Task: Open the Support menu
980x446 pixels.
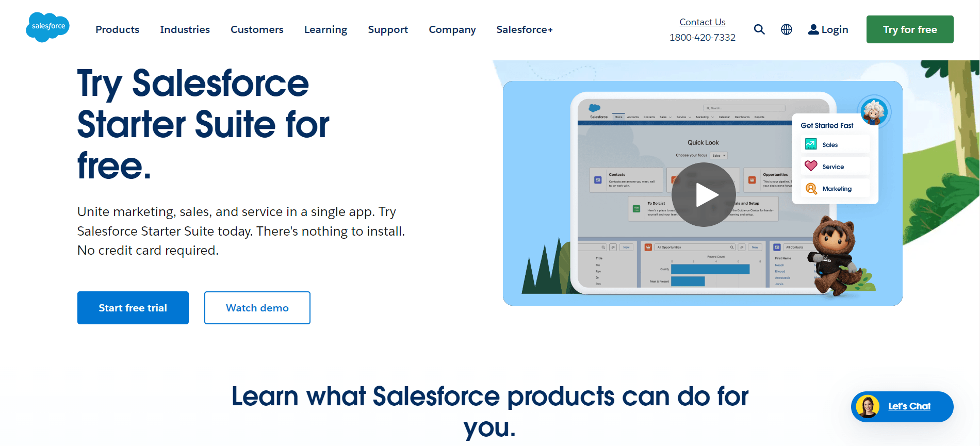Action: [x=388, y=29]
